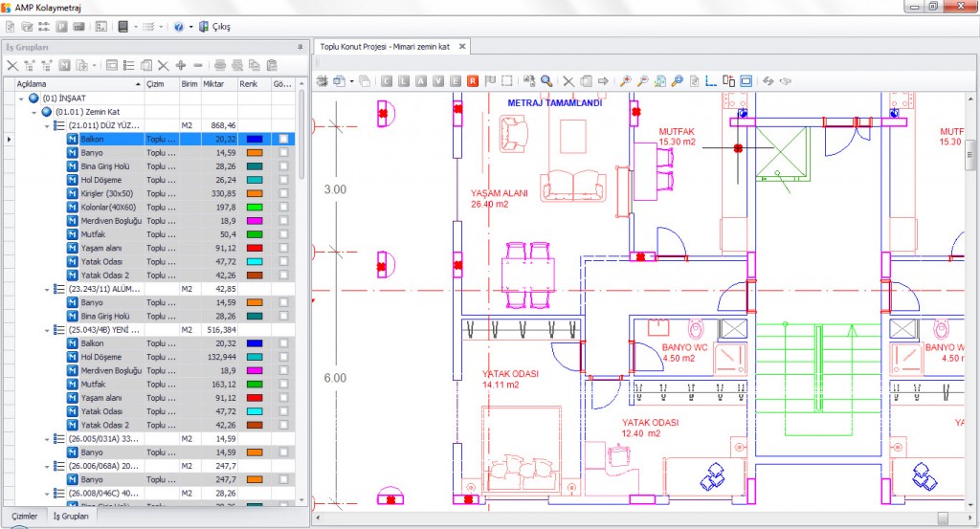Click the zoom in magnifier icon
The width and height of the screenshot is (980, 529).
(625, 81)
